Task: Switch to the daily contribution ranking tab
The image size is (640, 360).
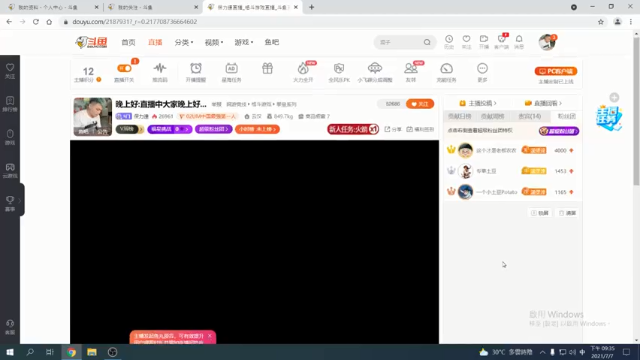Action: [x=460, y=116]
